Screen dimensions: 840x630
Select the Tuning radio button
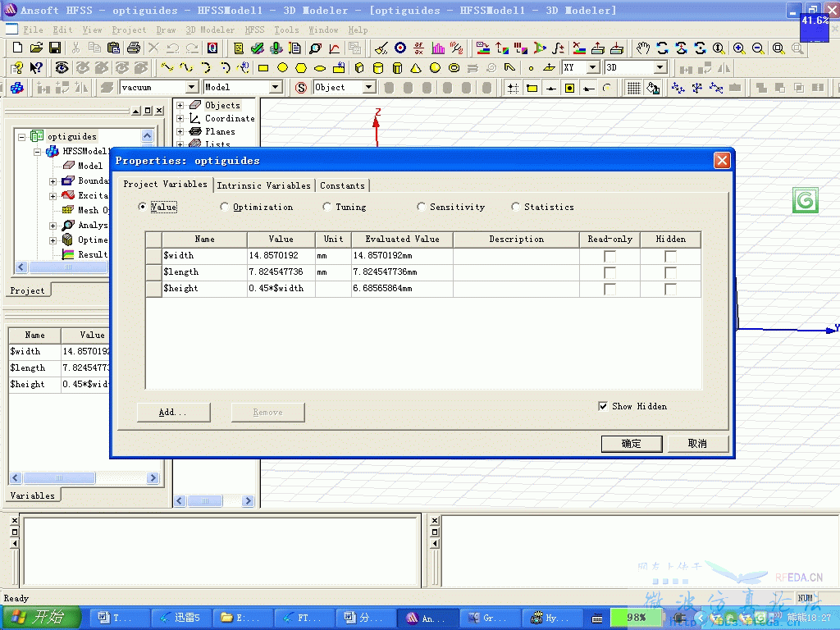click(326, 207)
